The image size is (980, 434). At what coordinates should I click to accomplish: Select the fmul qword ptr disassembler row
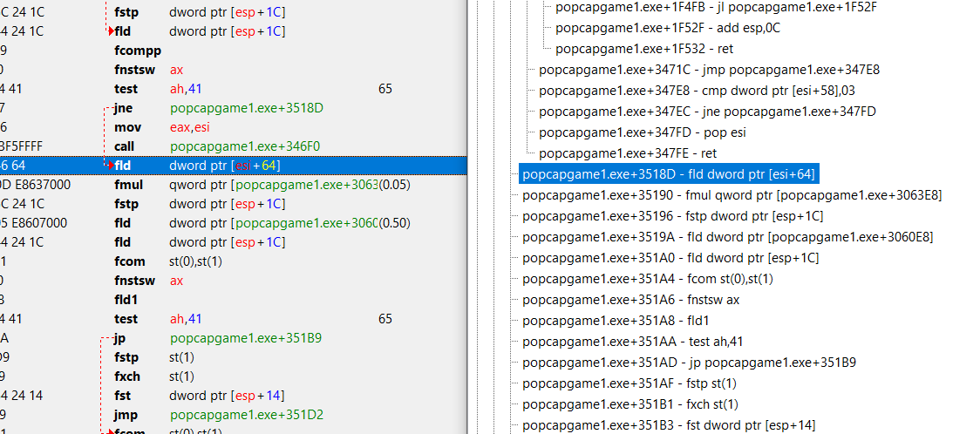pyautogui.click(x=233, y=185)
